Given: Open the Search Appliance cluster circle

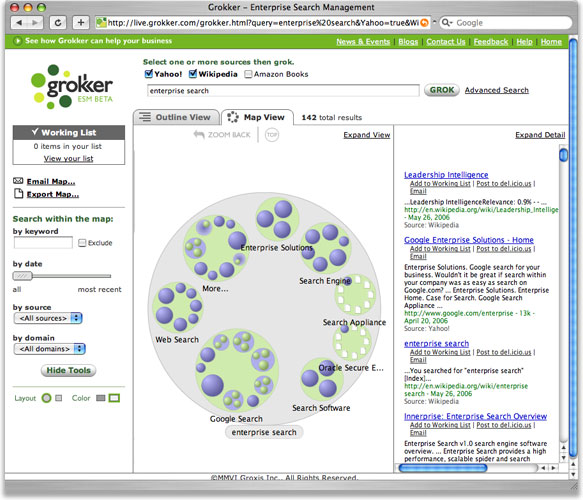Looking at the screenshot, I should click(x=355, y=295).
